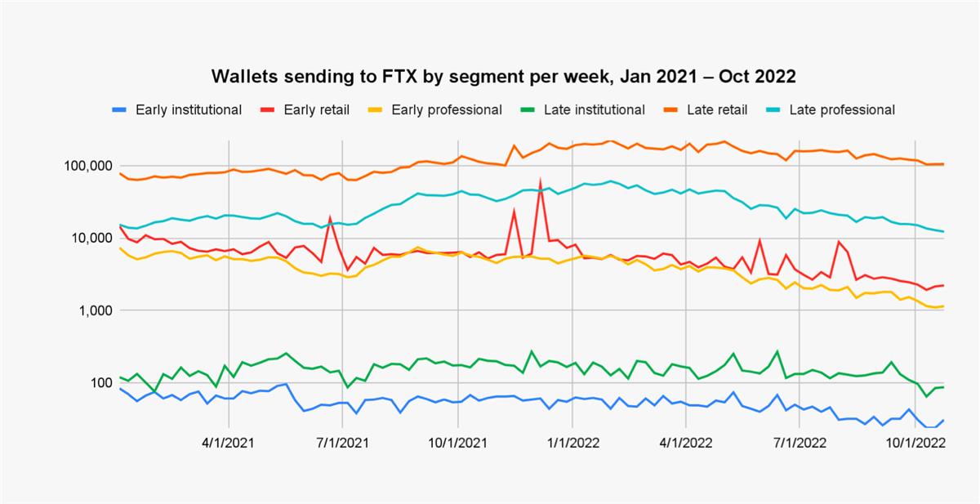
Task: Click the Late institutional green legend swatch
Action: (x=528, y=110)
